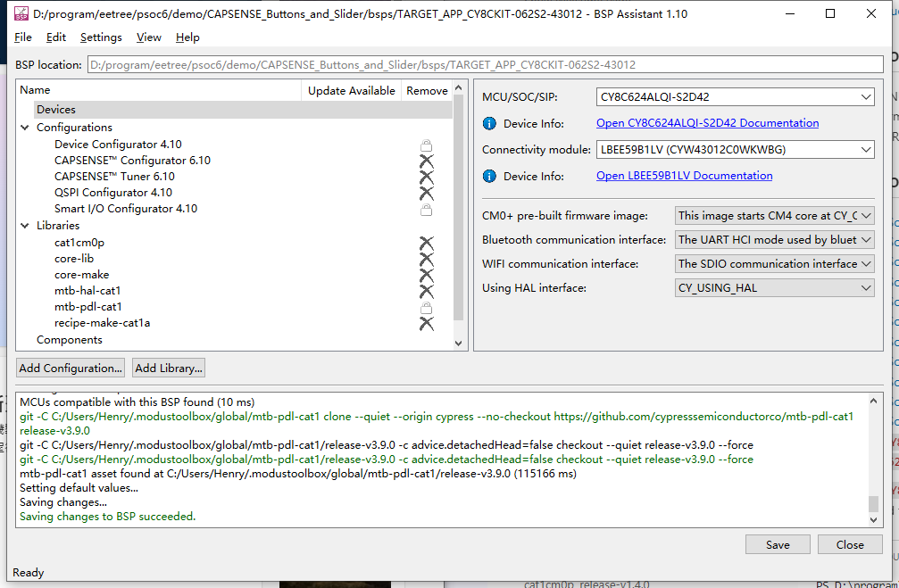Click BSP Assistant app icon in title bar
This screenshot has height=588, width=899.
pos(21,13)
